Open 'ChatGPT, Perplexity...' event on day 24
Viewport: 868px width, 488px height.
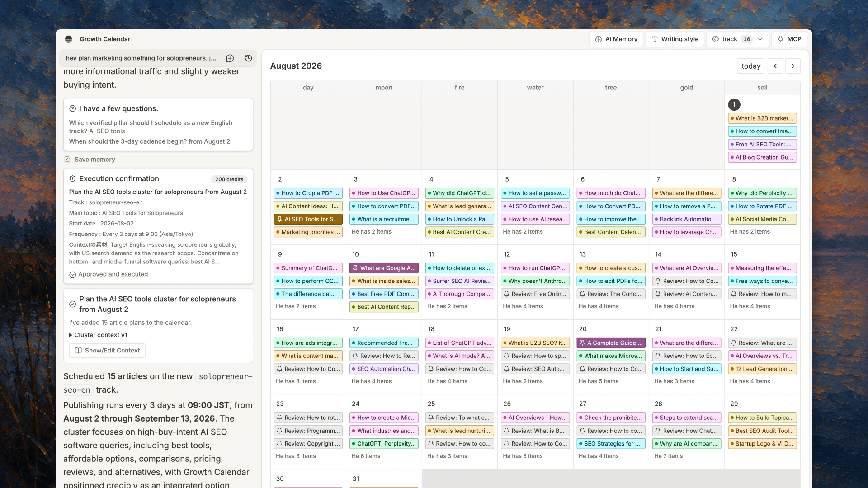click(x=384, y=444)
